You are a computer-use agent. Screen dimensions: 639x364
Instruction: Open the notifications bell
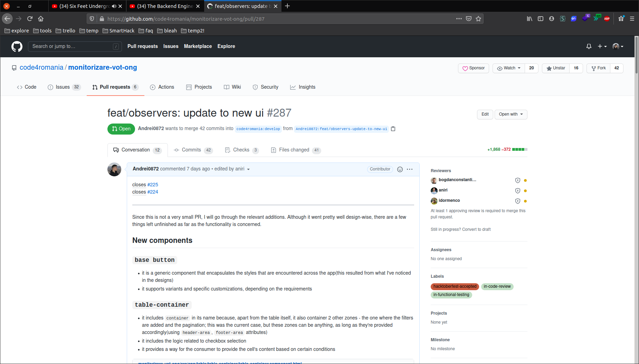pos(589,47)
